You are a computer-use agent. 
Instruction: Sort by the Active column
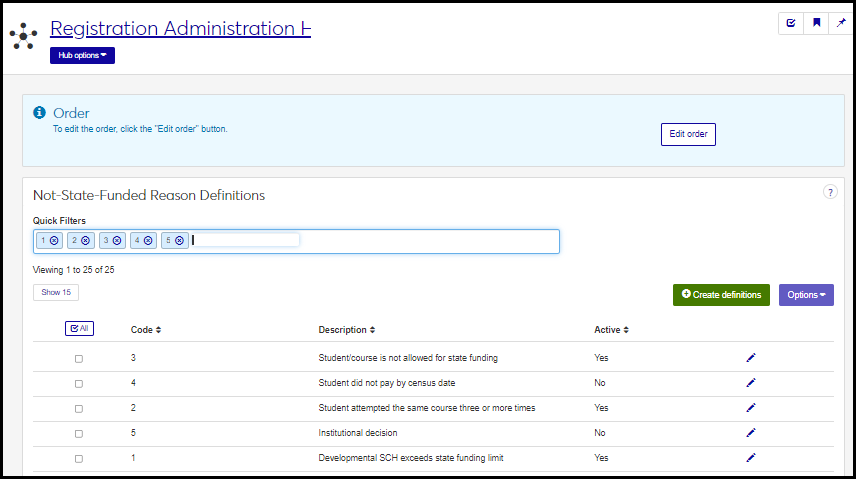[611, 330]
